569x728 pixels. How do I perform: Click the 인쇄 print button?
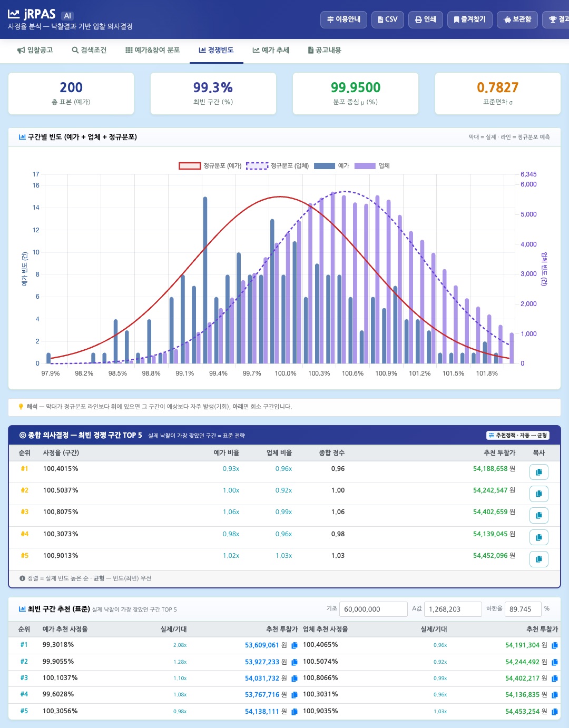pos(426,19)
